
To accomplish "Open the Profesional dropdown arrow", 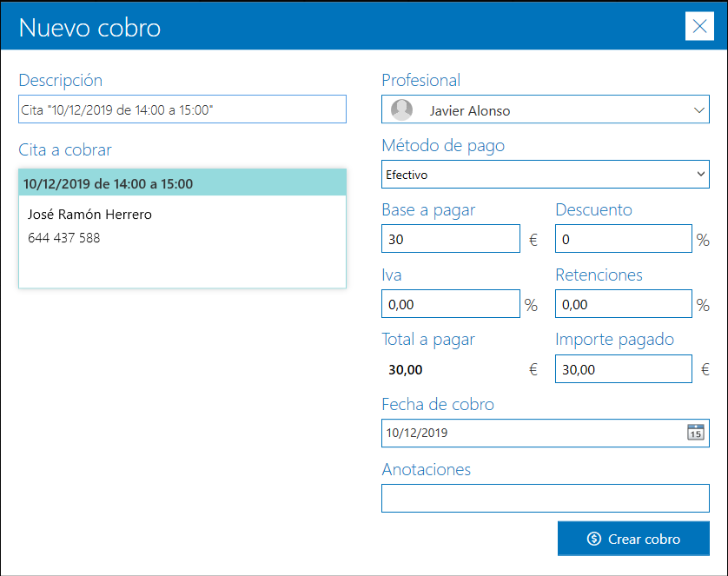I will pyautogui.click(x=699, y=109).
